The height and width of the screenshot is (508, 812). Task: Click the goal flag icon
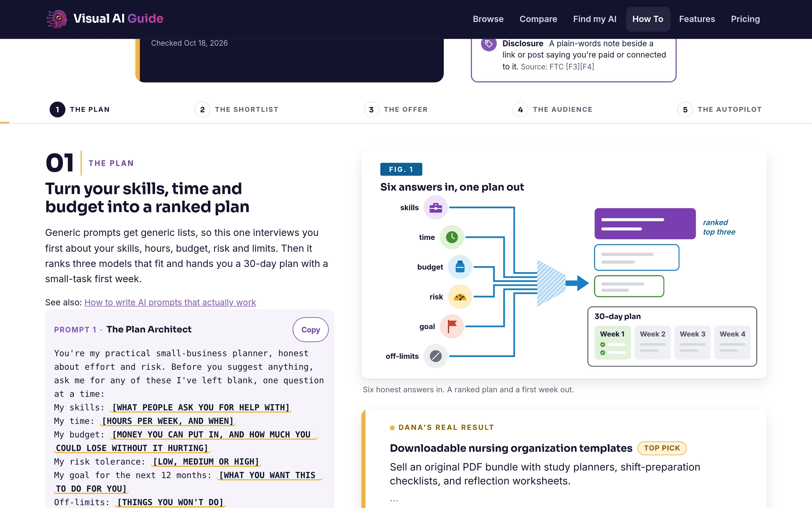[x=452, y=326]
